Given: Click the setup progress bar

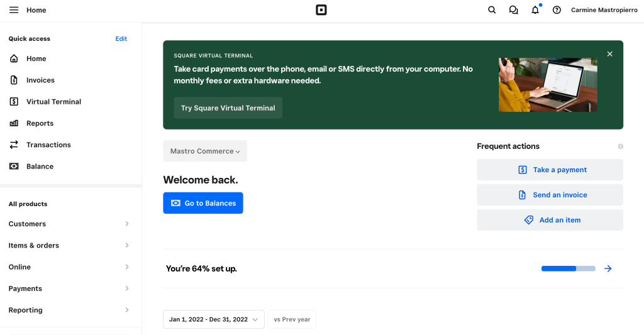Looking at the screenshot, I should pyautogui.click(x=569, y=268).
